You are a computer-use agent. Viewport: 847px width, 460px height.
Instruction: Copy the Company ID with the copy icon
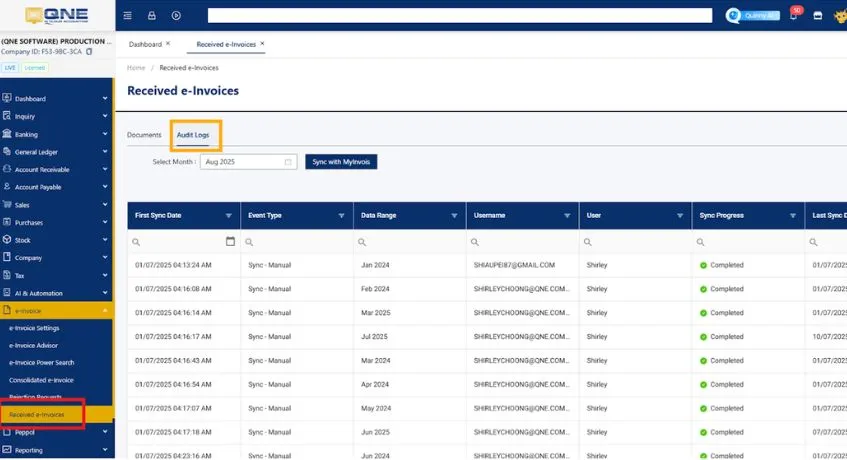[x=89, y=52]
